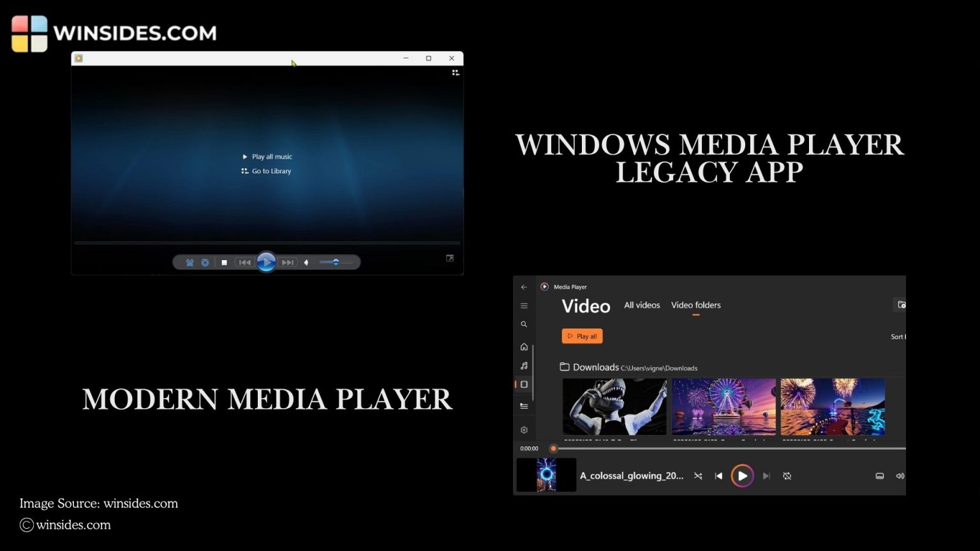Toggle shuffle in legacy Windows Media Player

[x=189, y=262]
